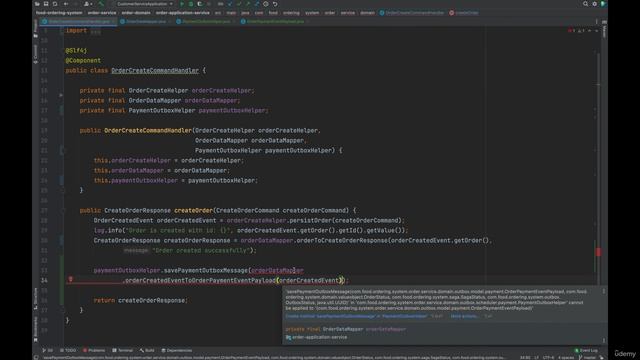Click order-application-service breadcrumb
The image size is (640, 360).
(x=182, y=13)
